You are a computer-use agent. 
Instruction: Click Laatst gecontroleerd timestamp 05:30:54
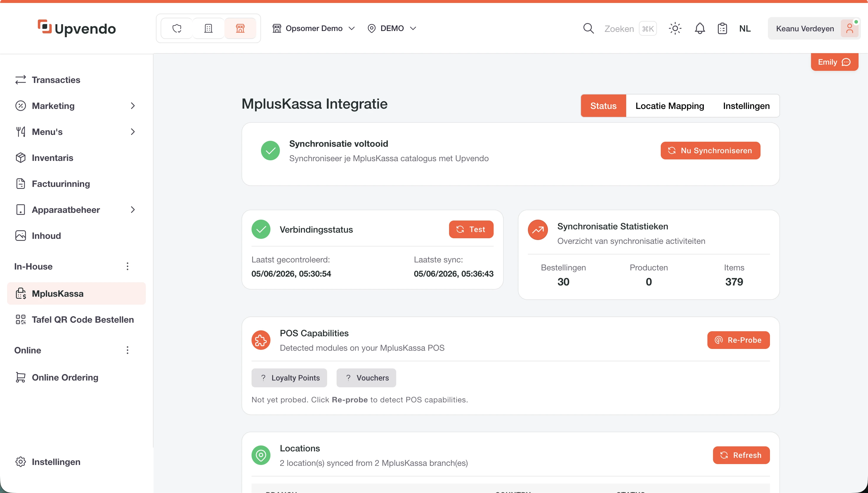[x=291, y=274]
